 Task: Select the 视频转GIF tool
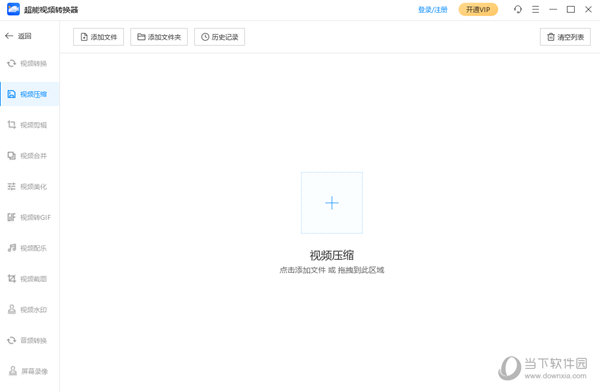pyautogui.click(x=29, y=217)
